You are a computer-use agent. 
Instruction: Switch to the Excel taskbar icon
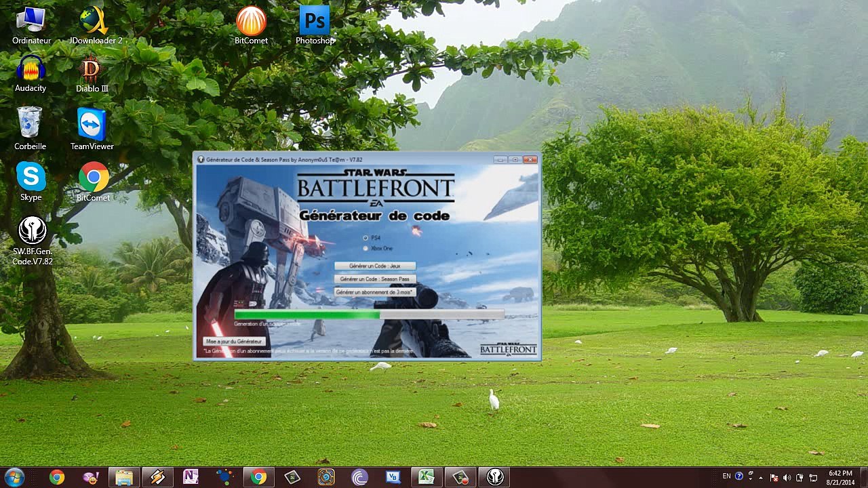click(x=426, y=477)
